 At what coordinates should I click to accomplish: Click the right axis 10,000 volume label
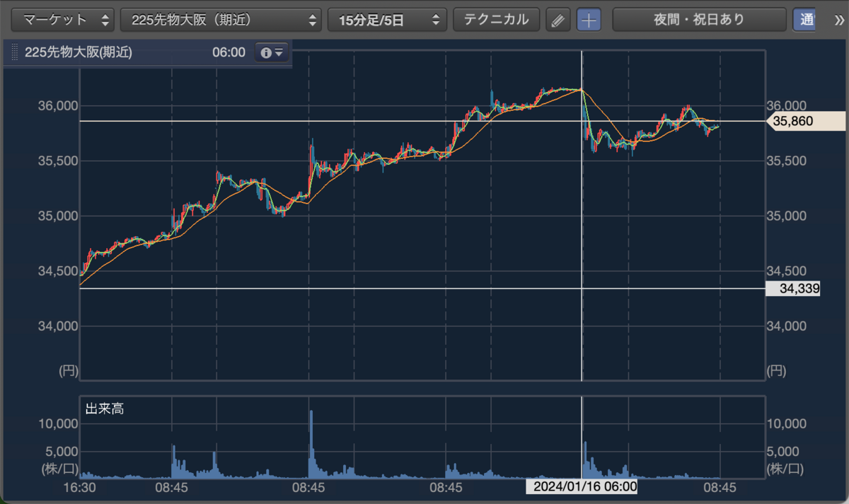tap(787, 423)
